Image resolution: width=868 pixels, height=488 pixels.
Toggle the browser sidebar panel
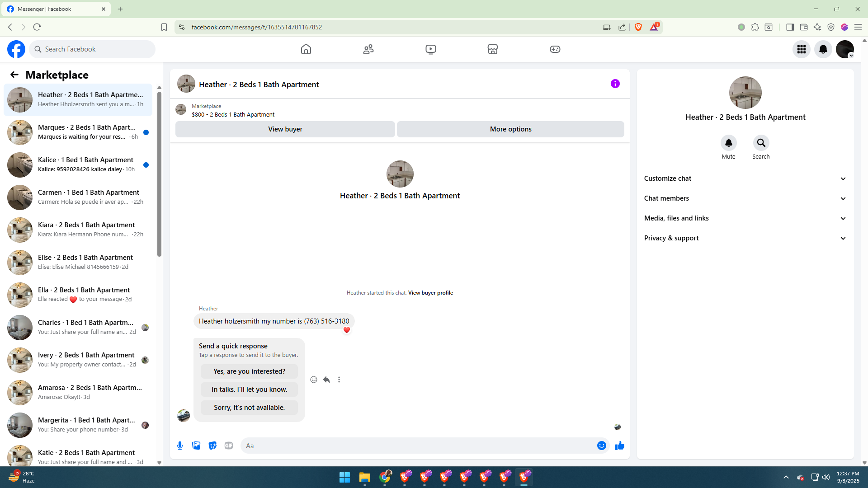tap(790, 27)
